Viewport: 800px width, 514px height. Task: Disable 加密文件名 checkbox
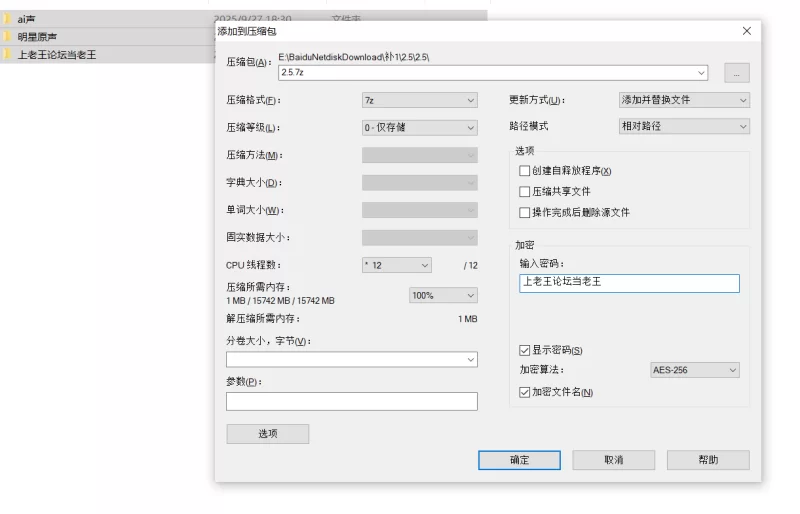(x=525, y=392)
